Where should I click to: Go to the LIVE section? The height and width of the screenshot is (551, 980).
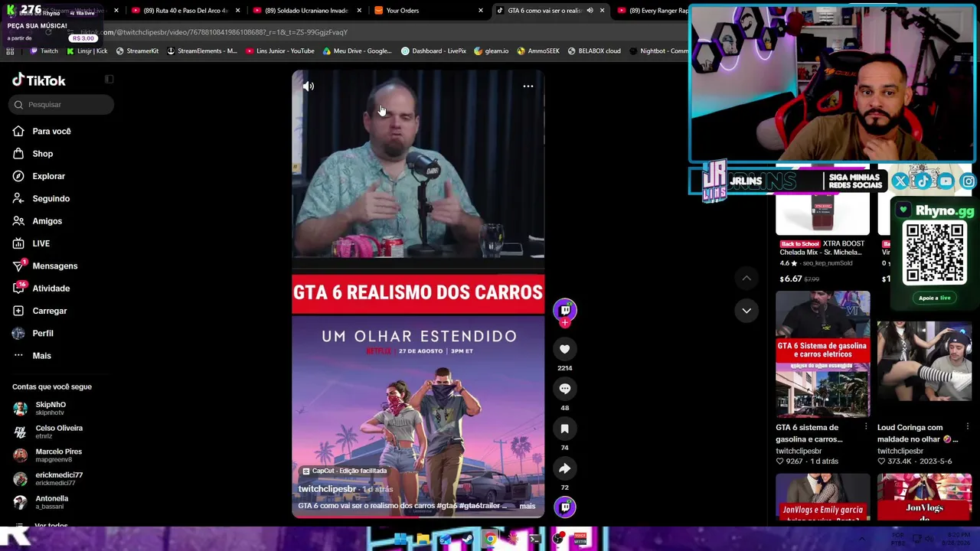(31, 243)
